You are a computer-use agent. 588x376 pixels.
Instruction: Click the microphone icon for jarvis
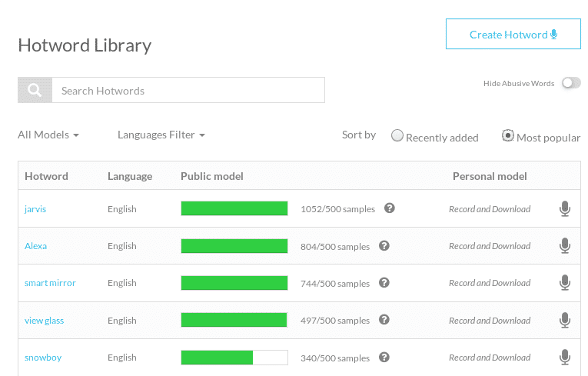565,208
